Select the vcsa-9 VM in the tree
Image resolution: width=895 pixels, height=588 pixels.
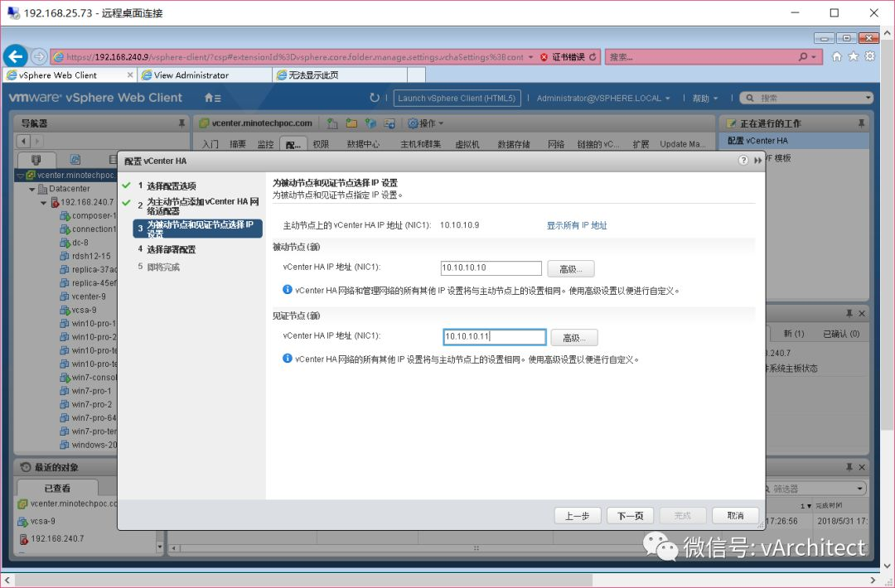click(x=84, y=311)
